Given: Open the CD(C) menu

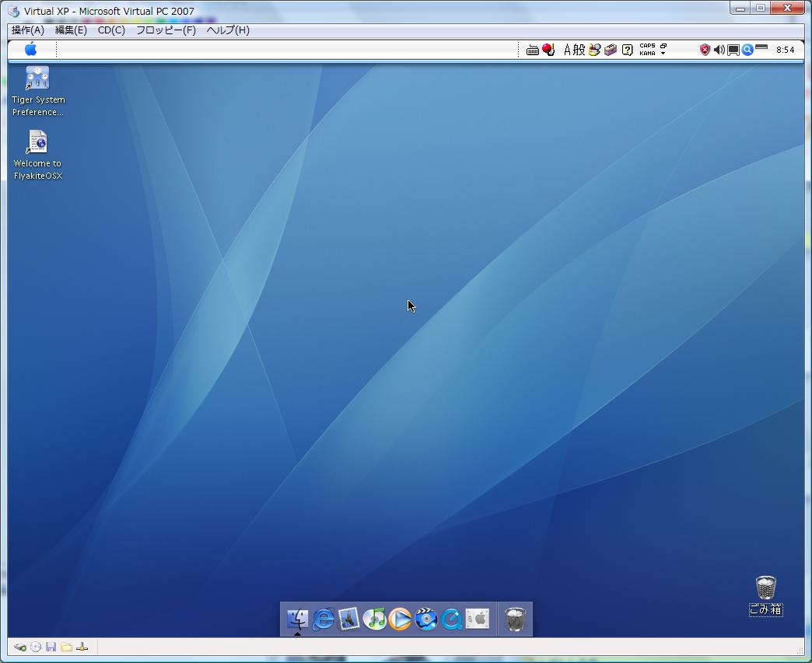Looking at the screenshot, I should click(x=111, y=30).
